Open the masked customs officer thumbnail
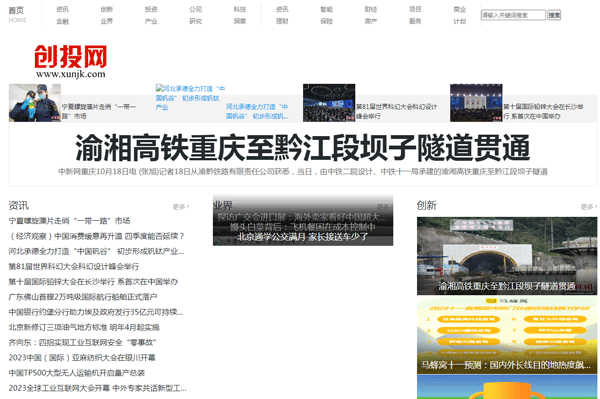 [x=35, y=103]
